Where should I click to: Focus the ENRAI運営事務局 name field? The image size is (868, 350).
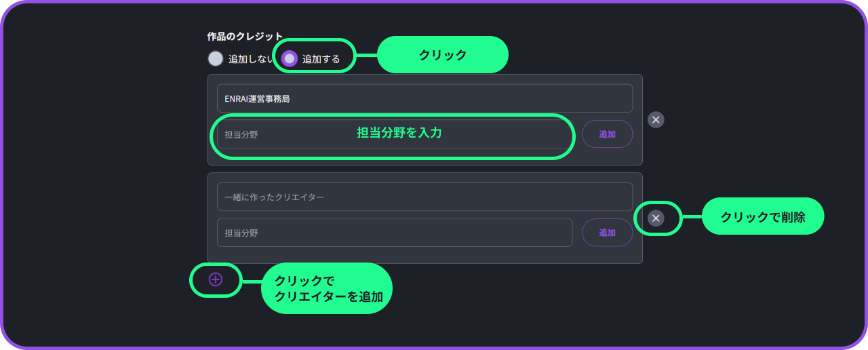(425, 98)
